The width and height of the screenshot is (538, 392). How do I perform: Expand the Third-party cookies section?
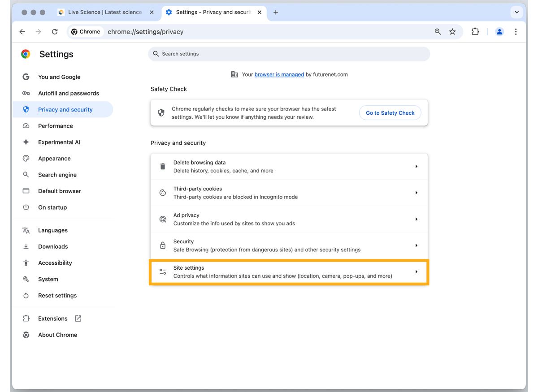(x=416, y=193)
